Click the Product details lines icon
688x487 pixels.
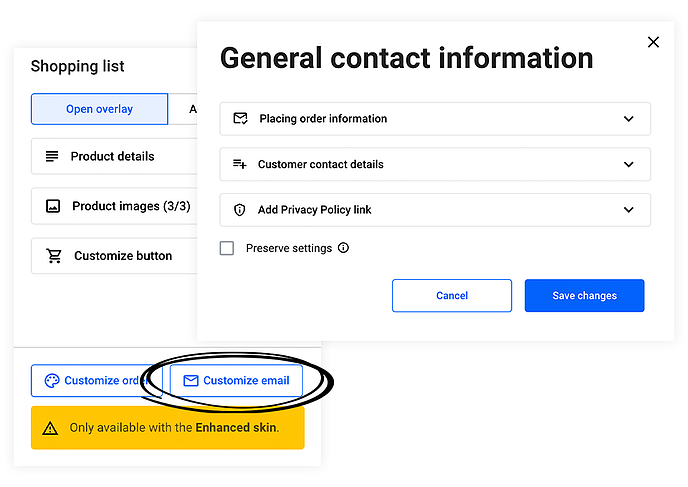pos(52,157)
